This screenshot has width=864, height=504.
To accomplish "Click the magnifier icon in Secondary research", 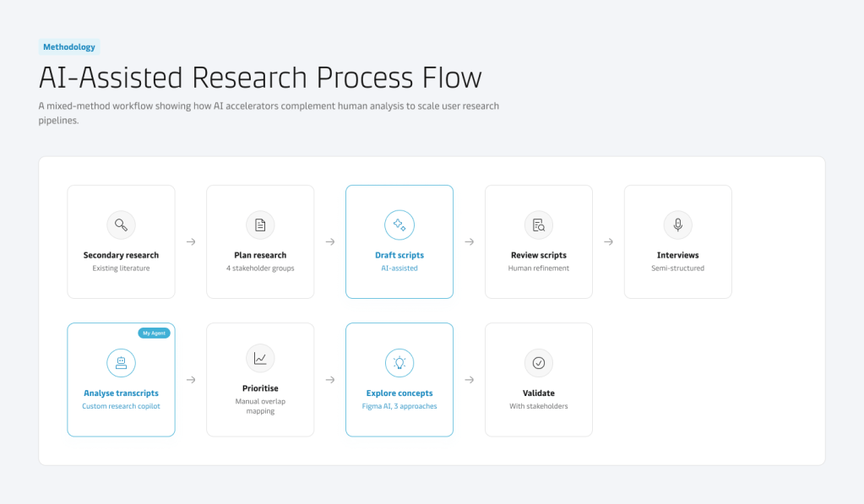I will pyautogui.click(x=122, y=225).
